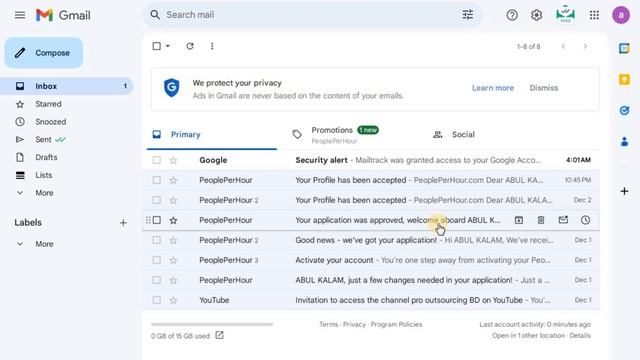The image size is (640, 360).
Task: Open Google Tasks side panel
Action: pos(624,111)
